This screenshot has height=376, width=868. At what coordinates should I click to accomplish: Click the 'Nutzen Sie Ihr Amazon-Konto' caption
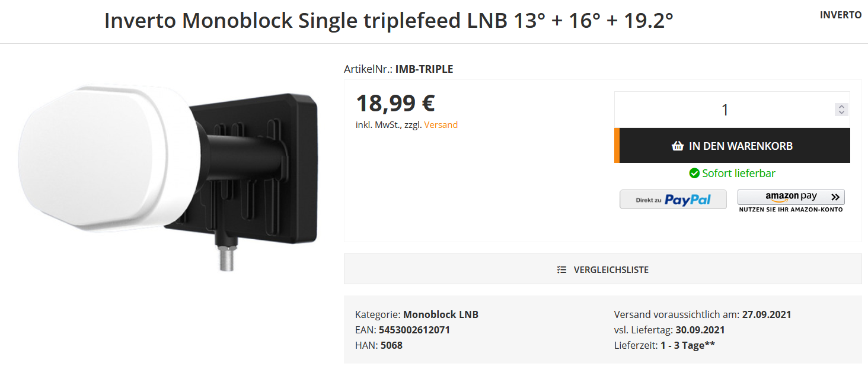point(790,210)
